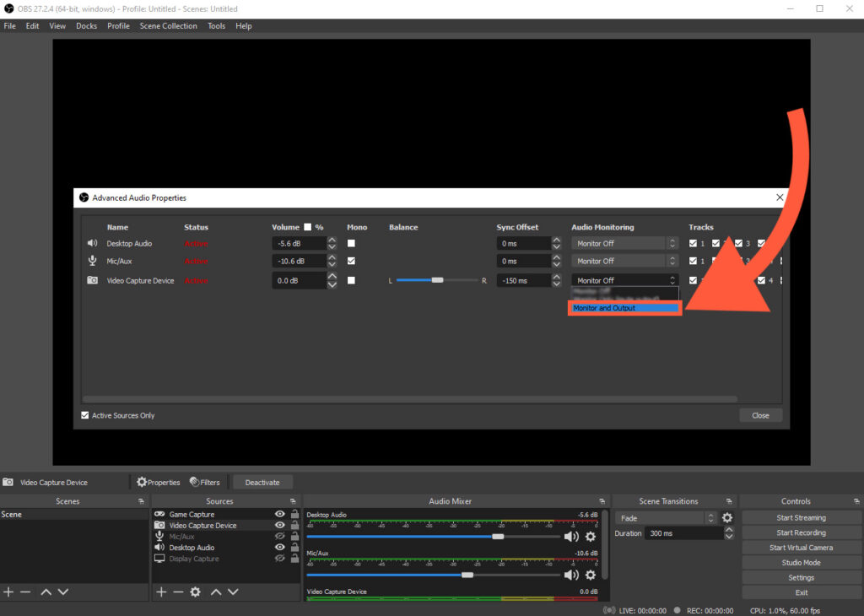This screenshot has width=864, height=616.
Task: Open source properties gear in Sources panel
Action: click(196, 592)
